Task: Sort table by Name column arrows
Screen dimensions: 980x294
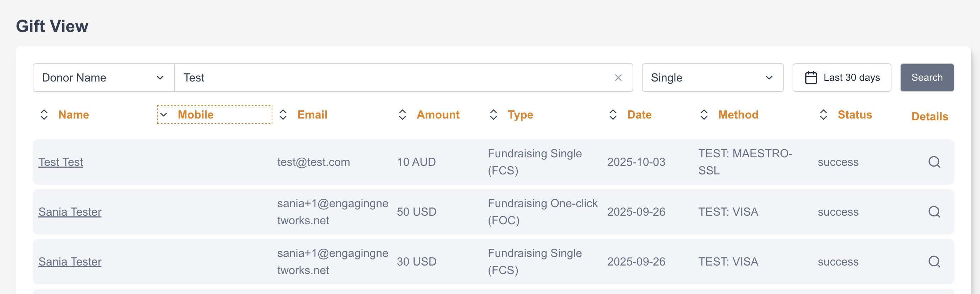Action: [44, 115]
